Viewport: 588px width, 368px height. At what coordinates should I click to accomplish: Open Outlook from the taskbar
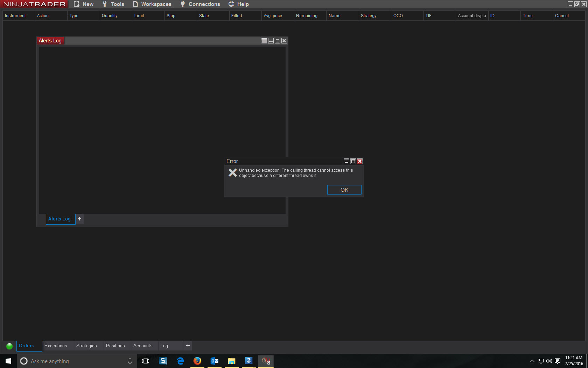click(x=215, y=361)
